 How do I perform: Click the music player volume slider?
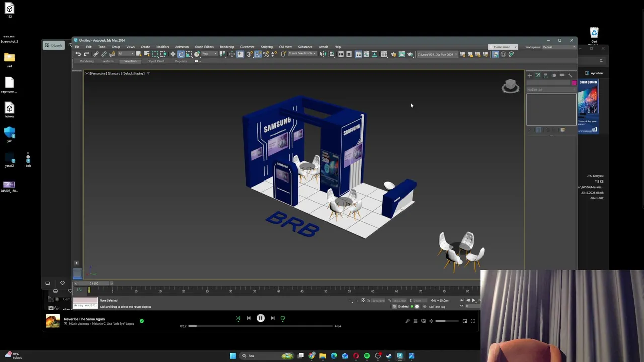pyautogui.click(x=447, y=321)
